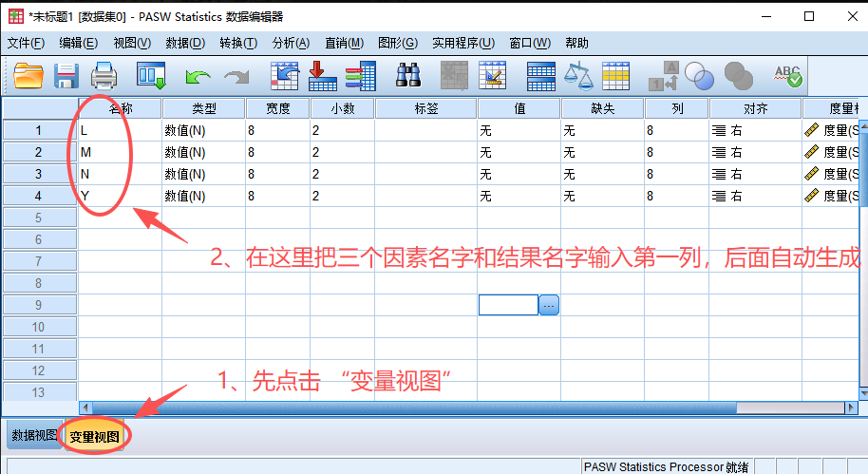This screenshot has height=474, width=868.
Task: Click the Spell check ABC icon
Action: [787, 75]
